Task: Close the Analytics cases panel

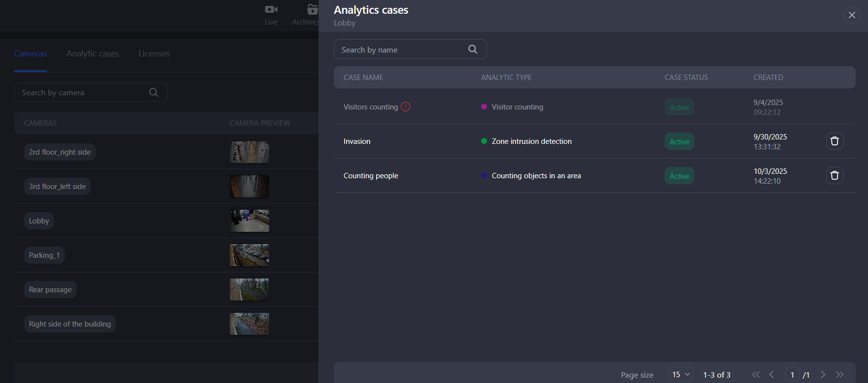Action: (852, 15)
